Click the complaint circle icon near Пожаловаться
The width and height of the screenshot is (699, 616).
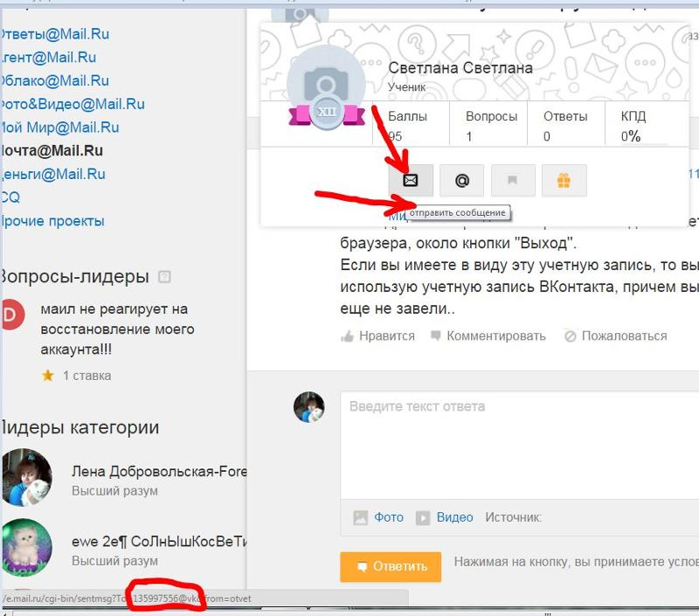(x=571, y=336)
